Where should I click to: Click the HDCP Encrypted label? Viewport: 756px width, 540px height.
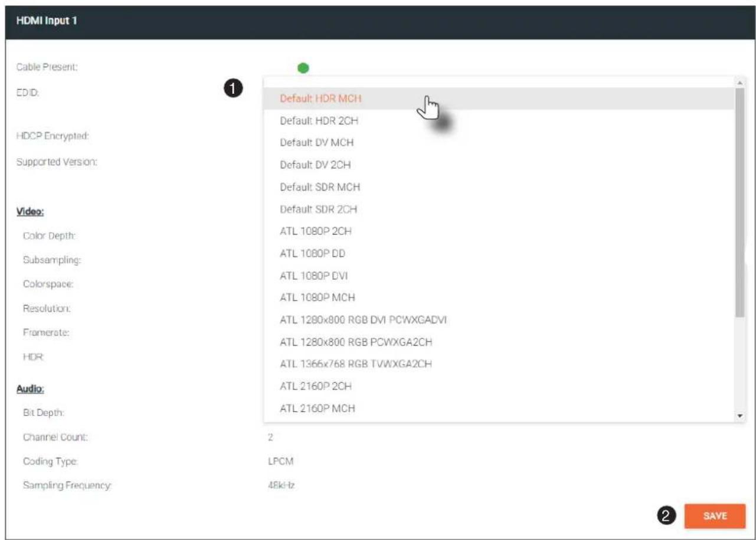click(x=53, y=136)
